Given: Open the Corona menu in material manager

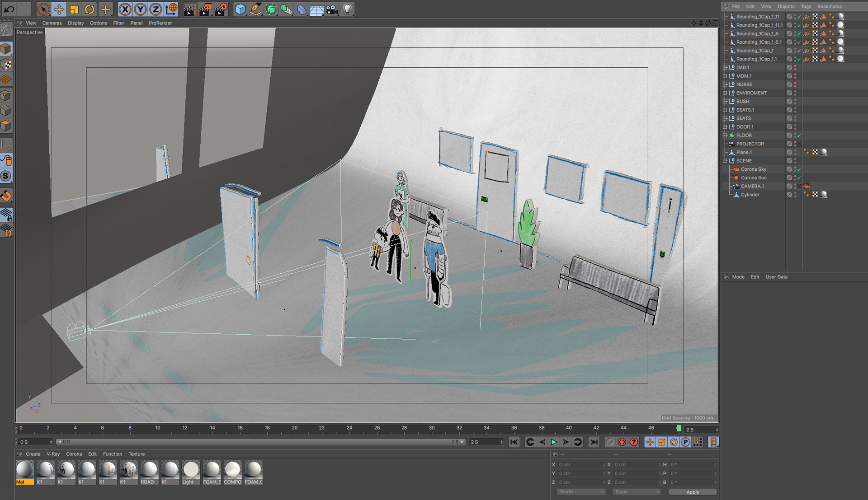Looking at the screenshot, I should tap(74, 454).
